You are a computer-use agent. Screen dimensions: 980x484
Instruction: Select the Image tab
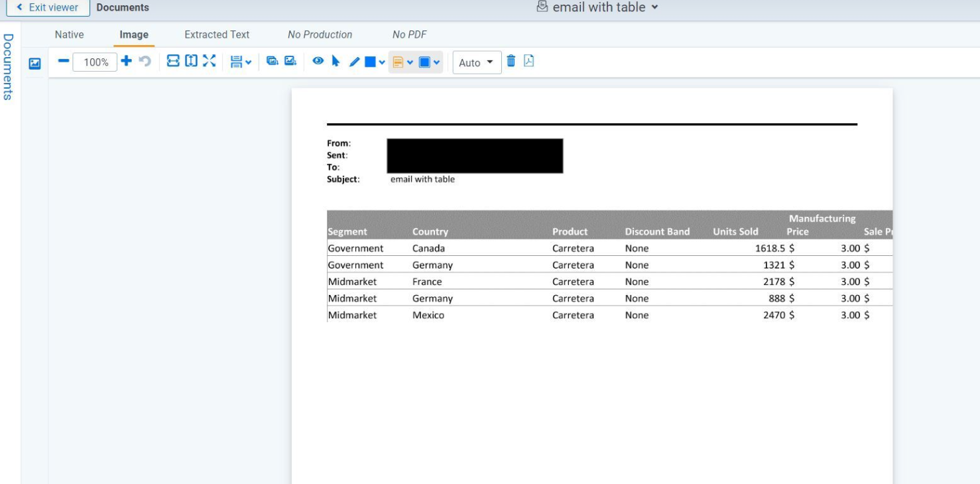134,34
